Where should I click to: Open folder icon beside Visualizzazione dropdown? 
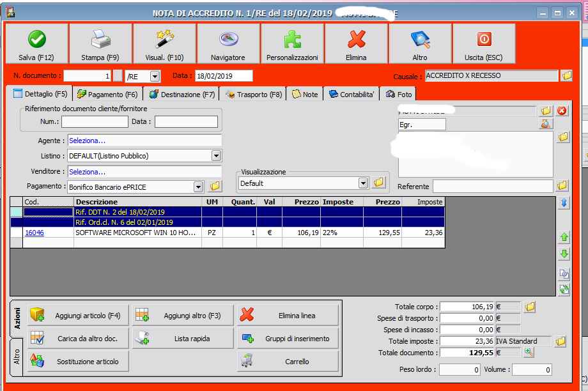[379, 183]
